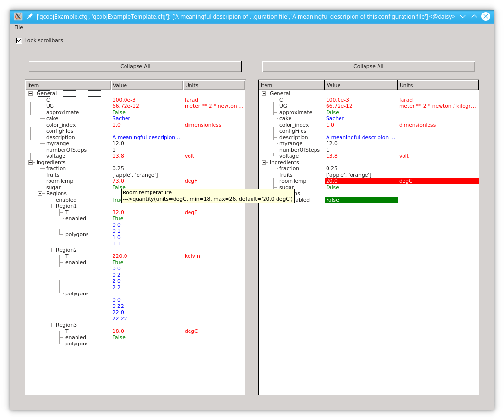Click 'Sacher' cake value in left panel
This screenshot has width=504, height=420.
121,119
